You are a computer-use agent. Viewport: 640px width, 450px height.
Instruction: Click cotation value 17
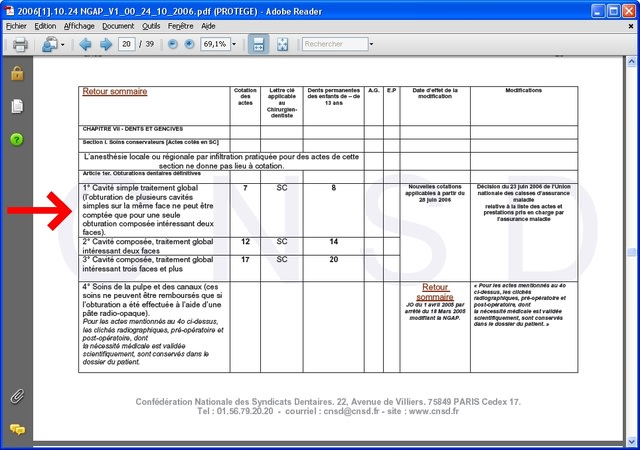pyautogui.click(x=245, y=260)
